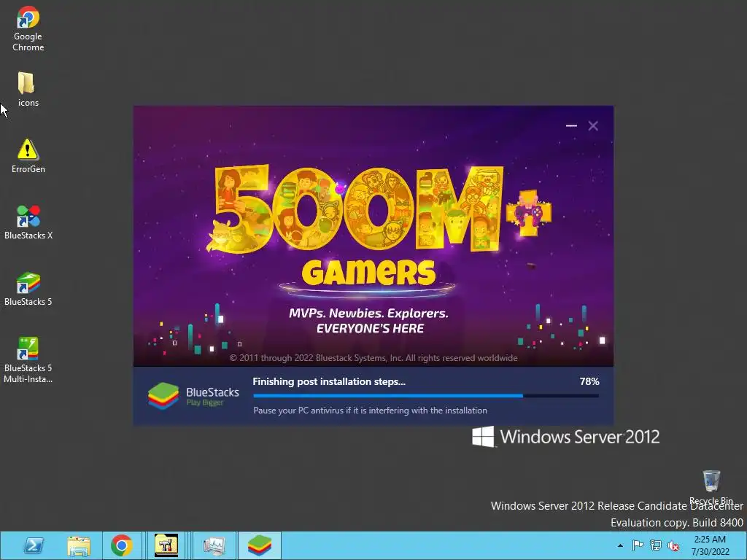747x560 pixels.
Task: Click the installation progress bar
Action: [x=426, y=396]
